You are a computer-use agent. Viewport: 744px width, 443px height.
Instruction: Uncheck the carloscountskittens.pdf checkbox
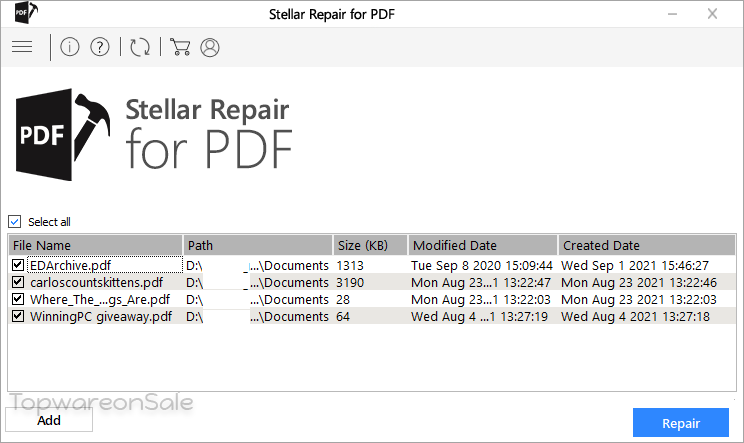pyautogui.click(x=18, y=282)
